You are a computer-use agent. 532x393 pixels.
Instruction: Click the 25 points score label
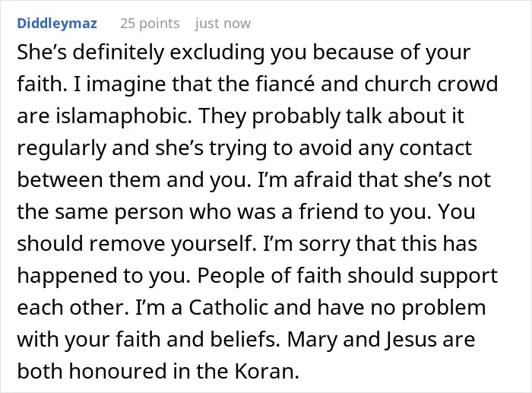pyautogui.click(x=150, y=24)
